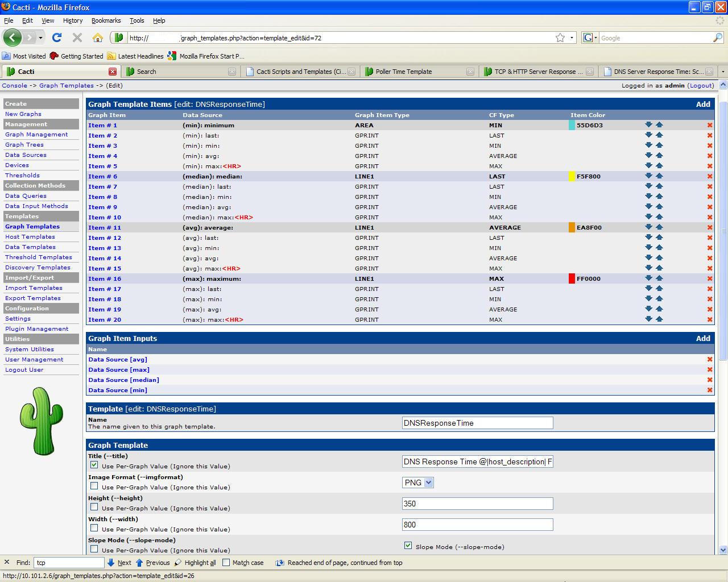This screenshot has height=582, width=728.
Task: Remove Data Source [avg] input with red X
Action: click(x=710, y=359)
